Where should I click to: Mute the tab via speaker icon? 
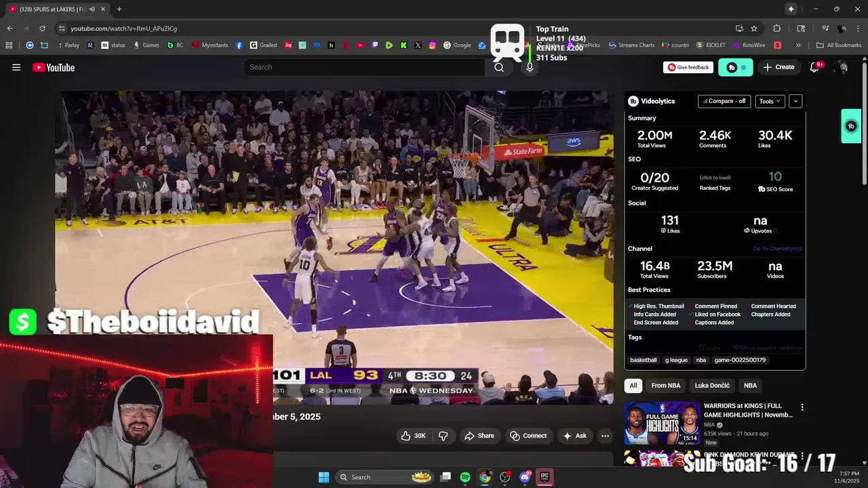click(92, 9)
